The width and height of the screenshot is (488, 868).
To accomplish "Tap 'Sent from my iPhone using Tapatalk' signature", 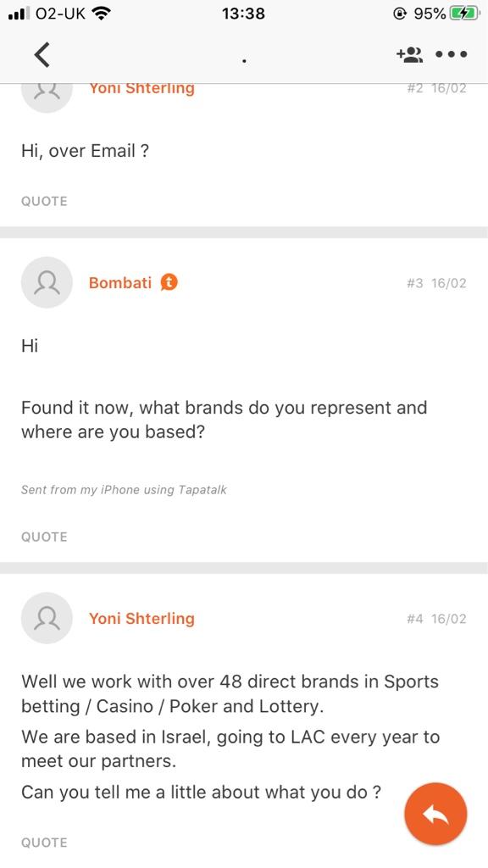I will click(124, 490).
